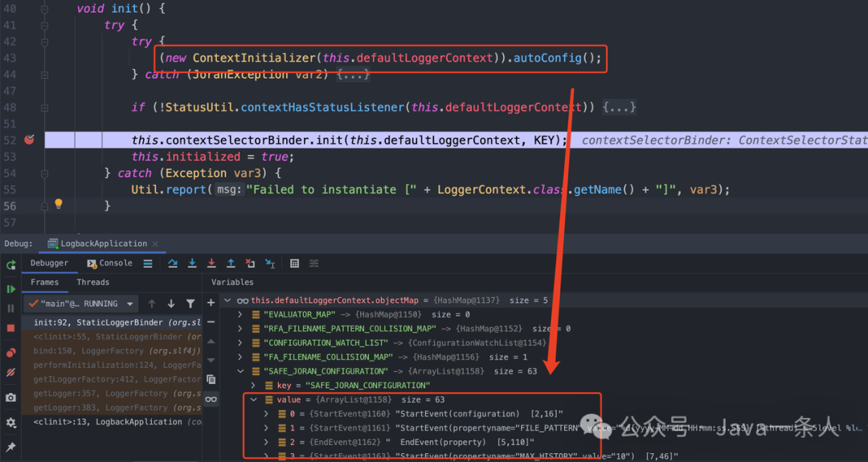The width and height of the screenshot is (868, 462).
Task: Click the Step Over icon
Action: pos(173,264)
